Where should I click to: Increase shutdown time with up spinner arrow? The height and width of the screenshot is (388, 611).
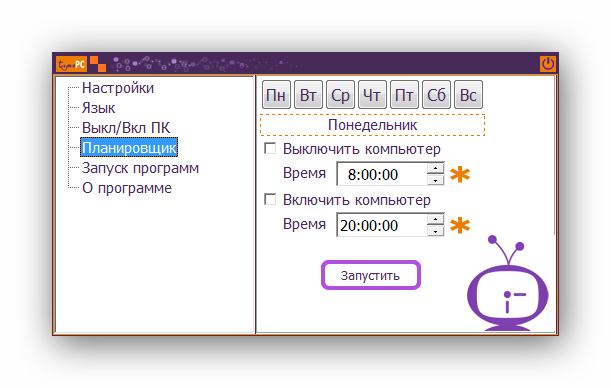(435, 168)
